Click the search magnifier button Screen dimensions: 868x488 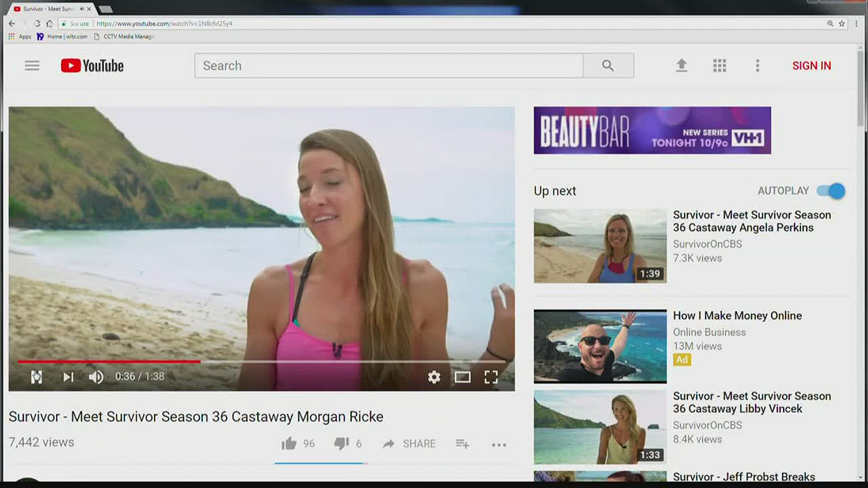(608, 66)
